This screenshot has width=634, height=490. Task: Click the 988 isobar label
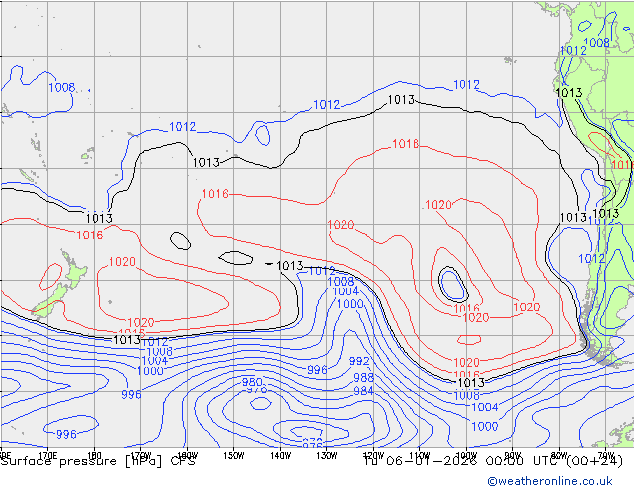(363, 377)
